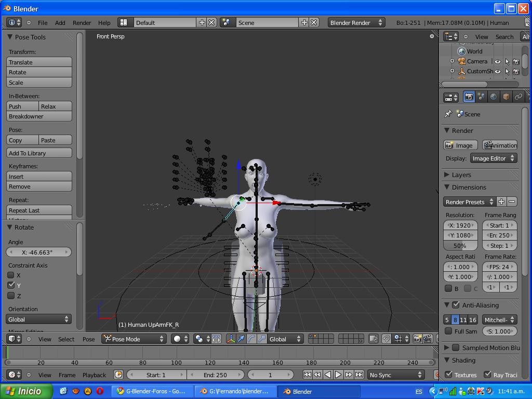This screenshot has width=532, height=399.
Task: Select the translate manipulator arrow icon
Action: pyautogui.click(x=241, y=339)
